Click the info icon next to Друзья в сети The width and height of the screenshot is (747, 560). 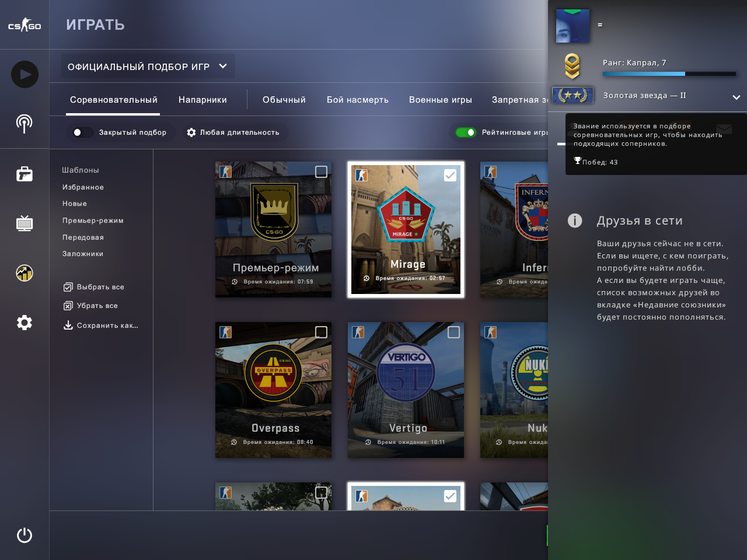[x=575, y=220]
